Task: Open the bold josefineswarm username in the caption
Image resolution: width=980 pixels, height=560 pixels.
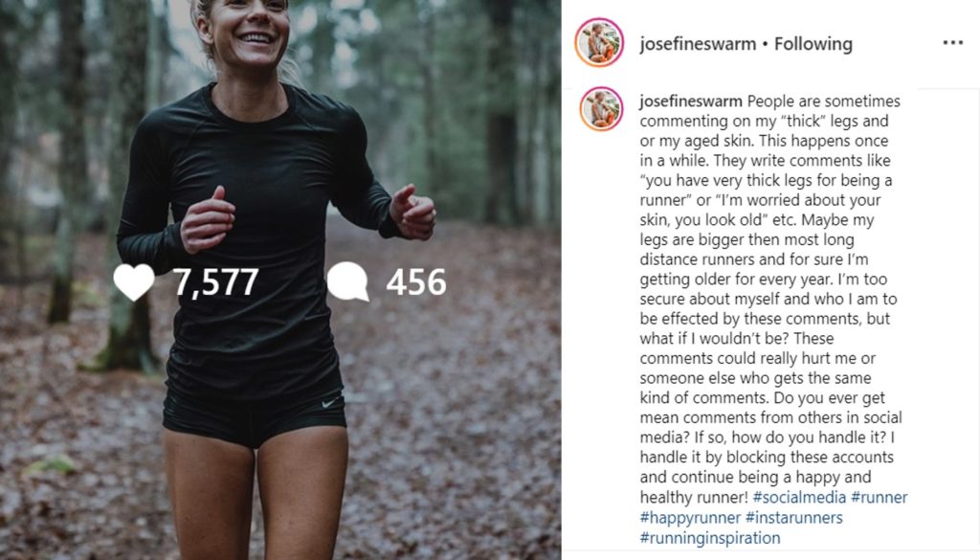Action: pos(691,101)
